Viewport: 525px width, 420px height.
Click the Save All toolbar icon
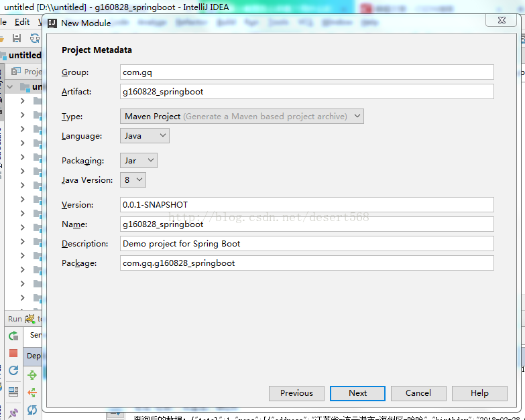[16, 38]
